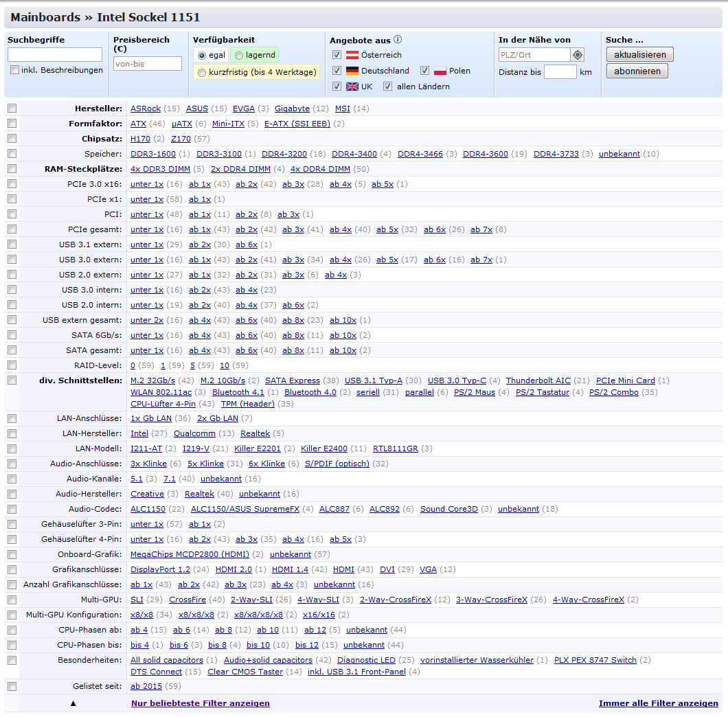Click 'MegaChips MCDP2800 (HDMI)' onboard graphics link
728x717 pixels.
(x=190, y=554)
